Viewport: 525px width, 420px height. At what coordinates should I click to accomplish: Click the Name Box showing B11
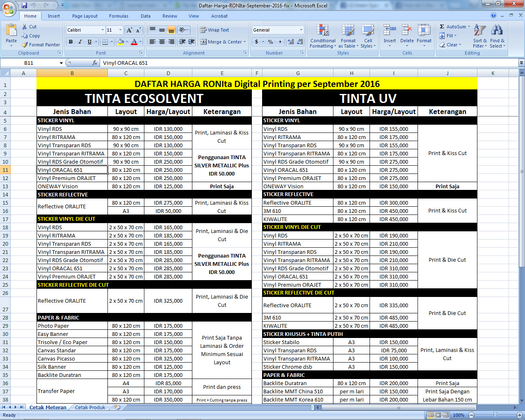(29, 63)
